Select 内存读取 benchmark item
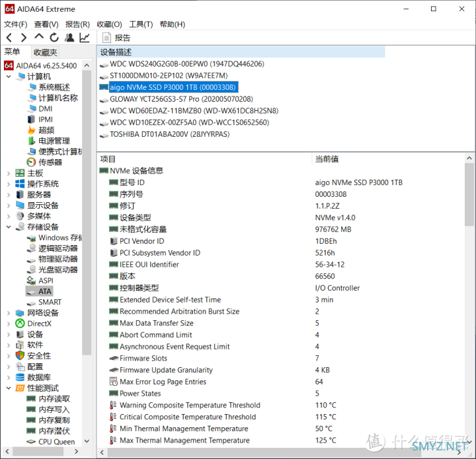476x459 pixels. [x=54, y=399]
